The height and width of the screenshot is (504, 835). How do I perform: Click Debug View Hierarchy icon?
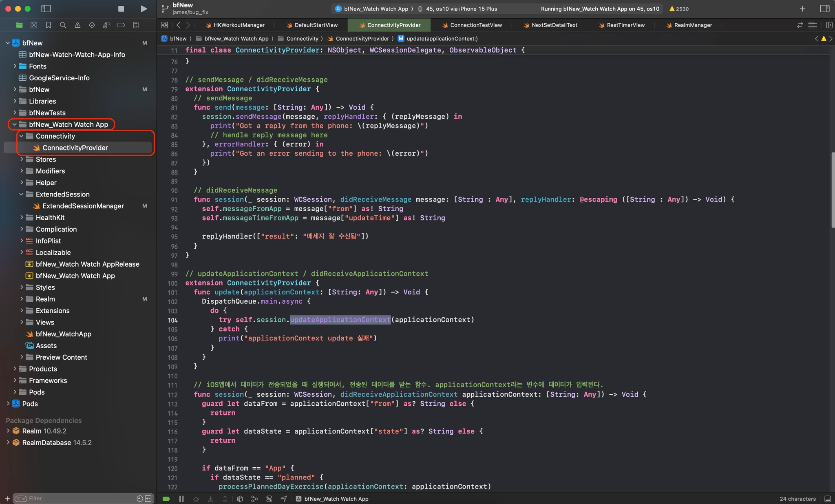(x=240, y=499)
